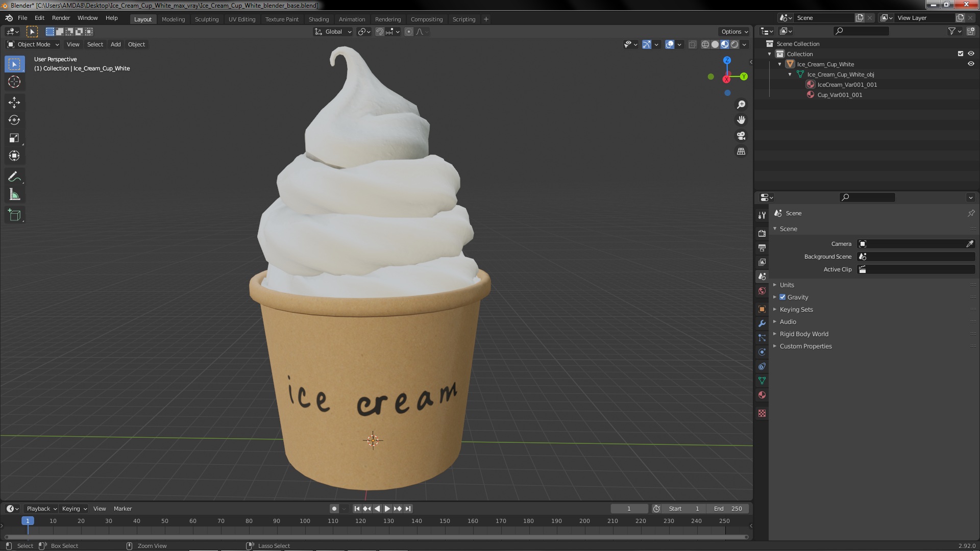Click the pan view hand icon
Viewport: 980px width, 551px height.
coord(741,120)
